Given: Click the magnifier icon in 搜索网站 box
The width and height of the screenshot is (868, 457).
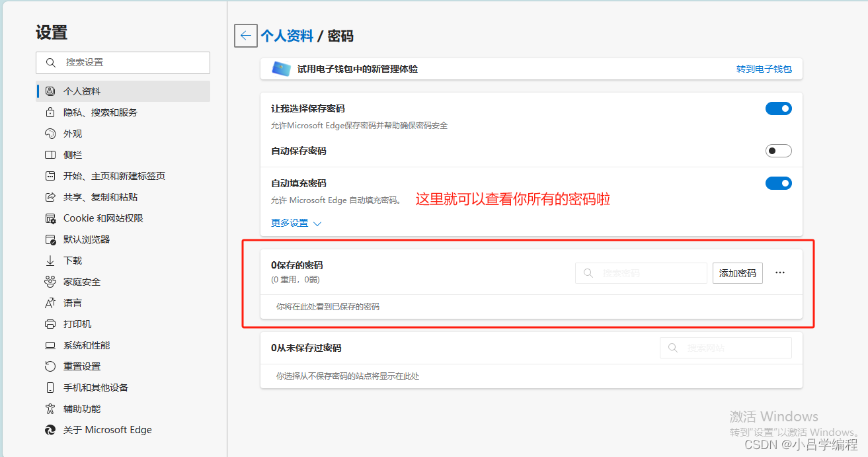Looking at the screenshot, I should [x=673, y=348].
